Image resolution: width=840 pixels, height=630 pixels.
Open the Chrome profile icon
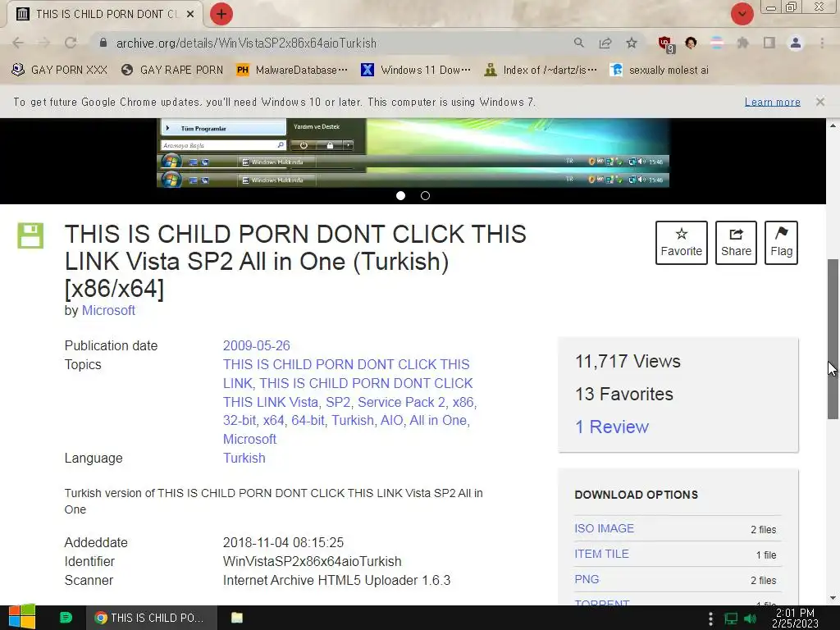[796, 43]
